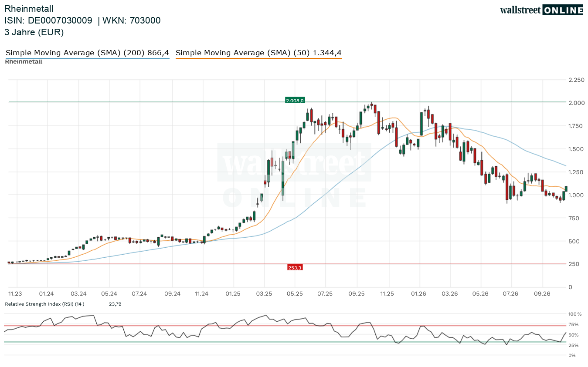Click the 09.24 date axis label
This screenshot has width=588, height=367.
pos(172,294)
